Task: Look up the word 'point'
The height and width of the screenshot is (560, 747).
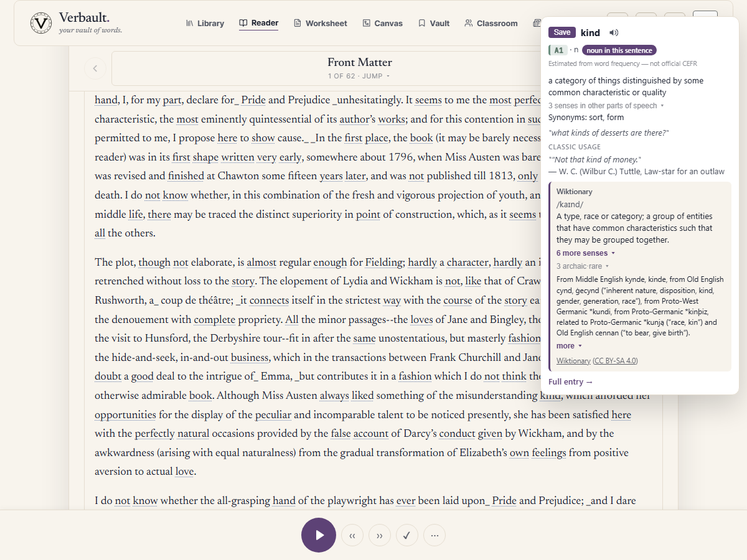Action: [x=368, y=215]
